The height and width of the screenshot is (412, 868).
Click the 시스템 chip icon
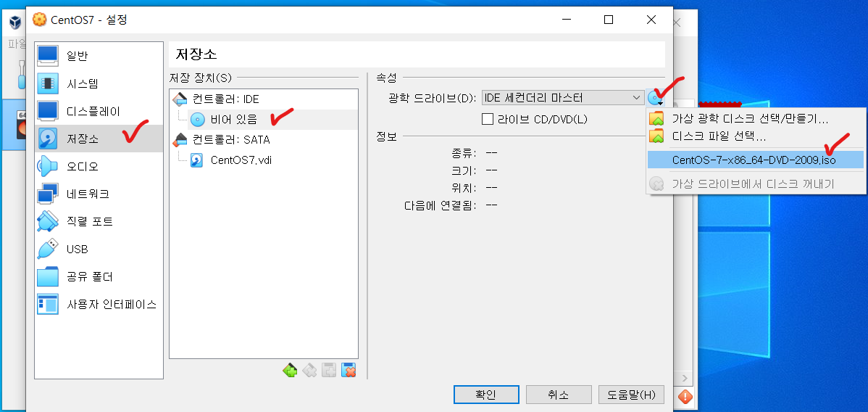(48, 83)
